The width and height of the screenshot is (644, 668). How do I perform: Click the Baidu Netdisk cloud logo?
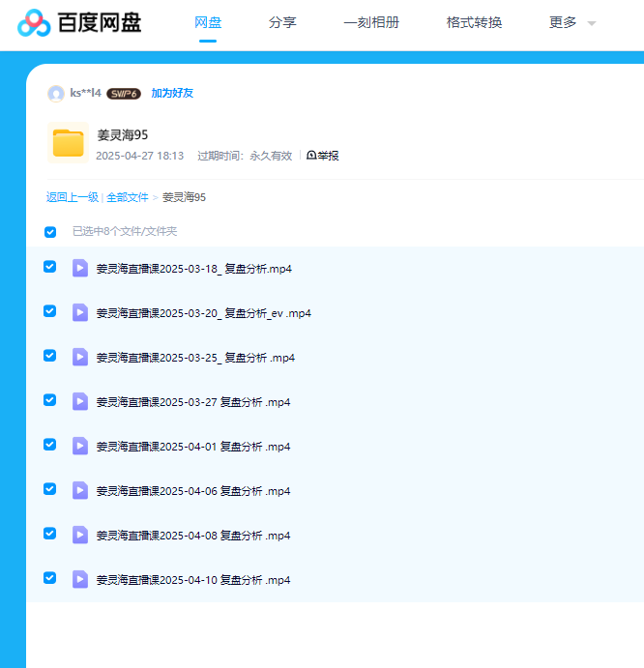[x=36, y=22]
